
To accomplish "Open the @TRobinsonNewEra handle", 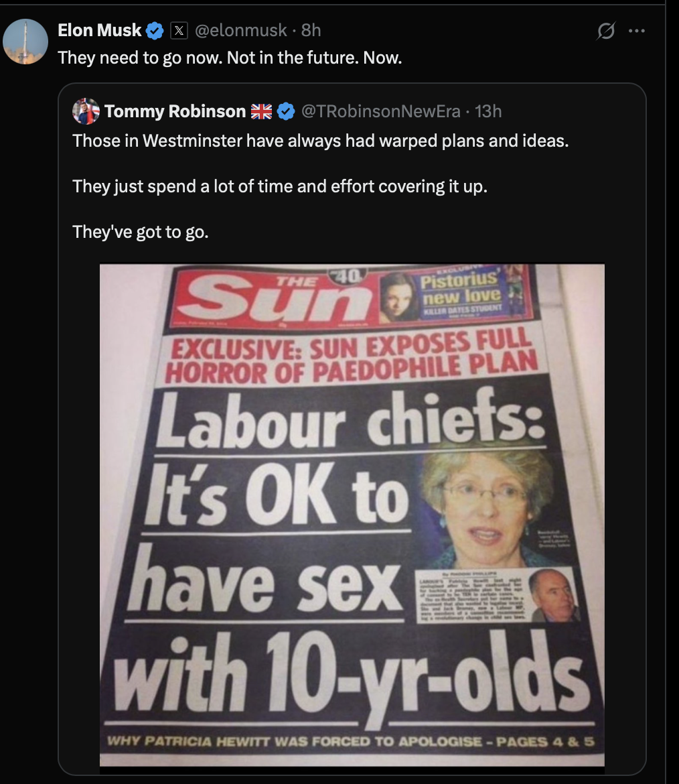I will coord(382,112).
